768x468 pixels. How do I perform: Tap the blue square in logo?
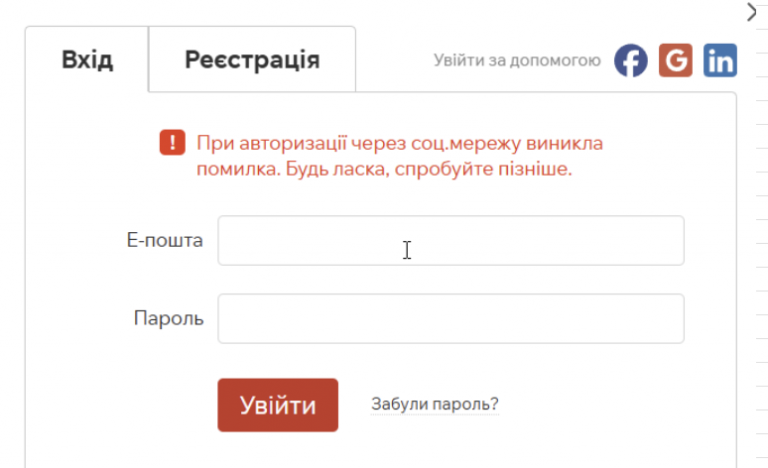tap(720, 60)
